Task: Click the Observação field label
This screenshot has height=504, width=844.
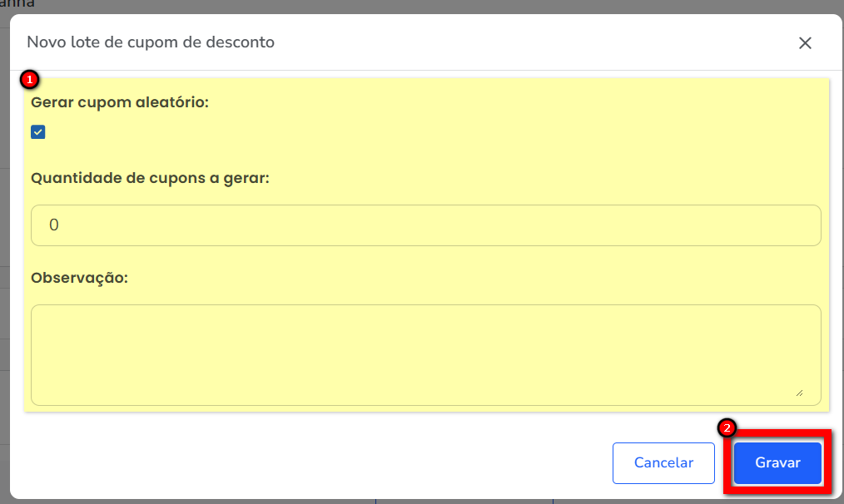Action: click(x=79, y=277)
